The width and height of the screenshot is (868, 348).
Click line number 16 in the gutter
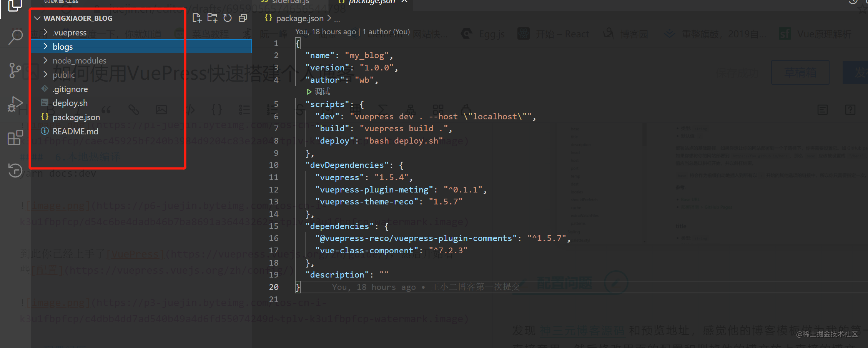click(274, 238)
